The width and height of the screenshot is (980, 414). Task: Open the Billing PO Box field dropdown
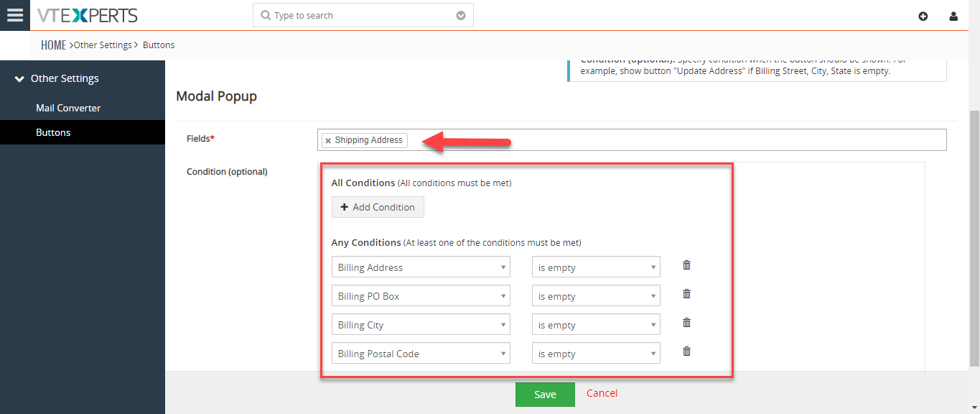421,296
